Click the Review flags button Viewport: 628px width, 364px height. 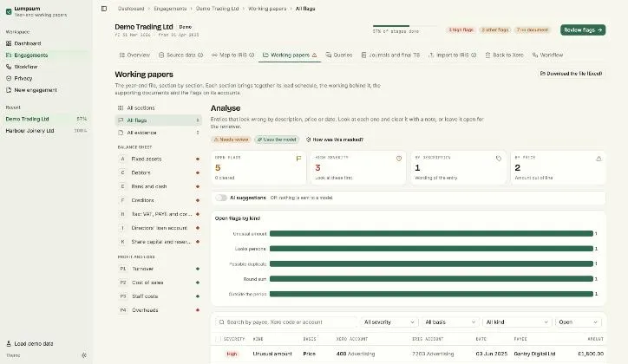[x=583, y=30]
